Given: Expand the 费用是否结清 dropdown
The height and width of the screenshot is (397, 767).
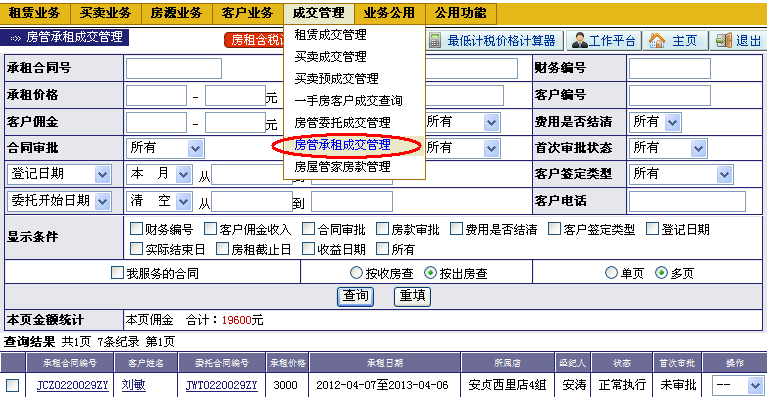Looking at the screenshot, I should 654,122.
